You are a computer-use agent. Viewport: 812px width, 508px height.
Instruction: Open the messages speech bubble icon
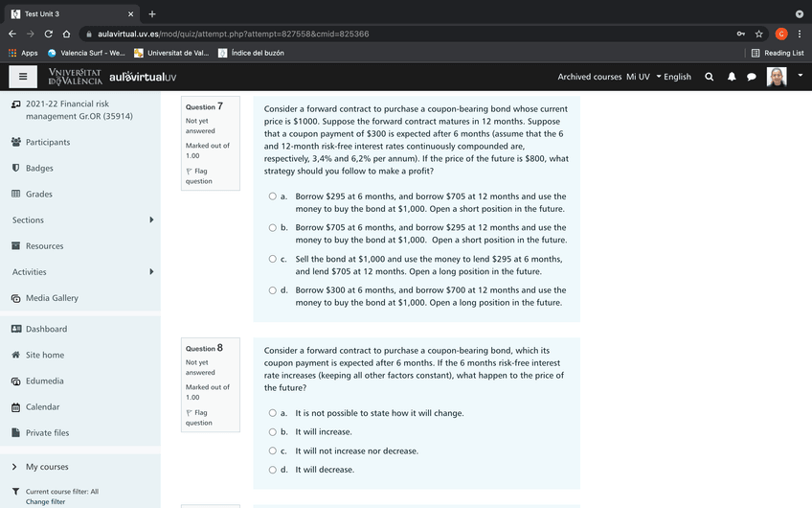coord(752,77)
